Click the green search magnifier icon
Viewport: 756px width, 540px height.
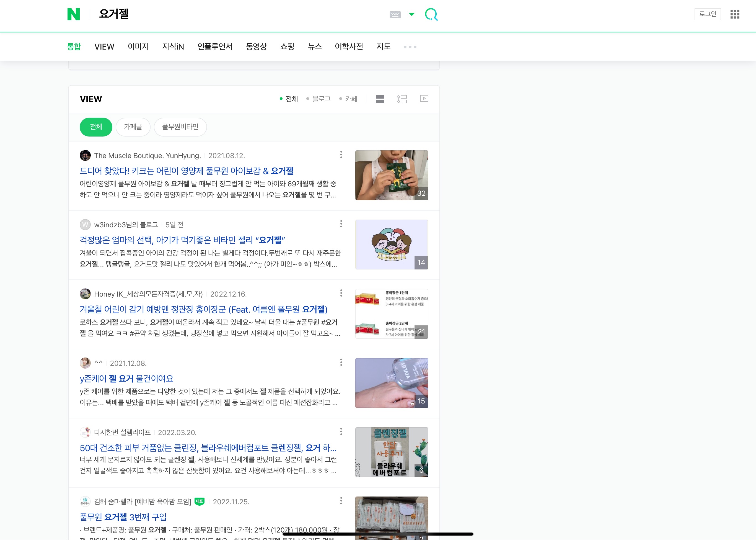[x=431, y=14]
